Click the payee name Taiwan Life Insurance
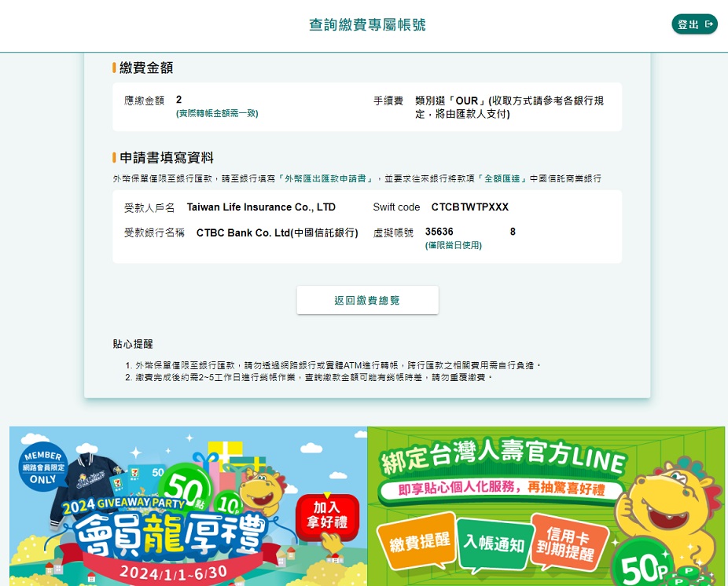728x586 pixels. [261, 207]
